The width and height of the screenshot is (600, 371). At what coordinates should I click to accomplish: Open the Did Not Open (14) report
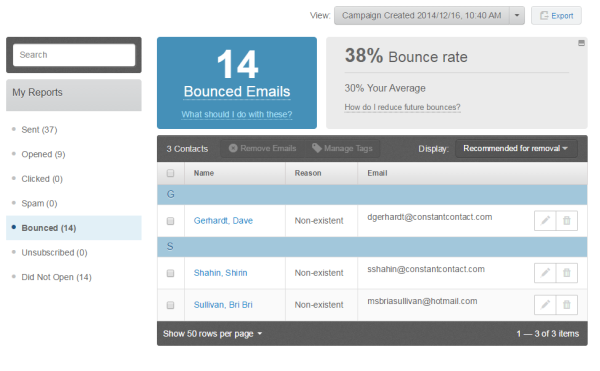(x=56, y=277)
